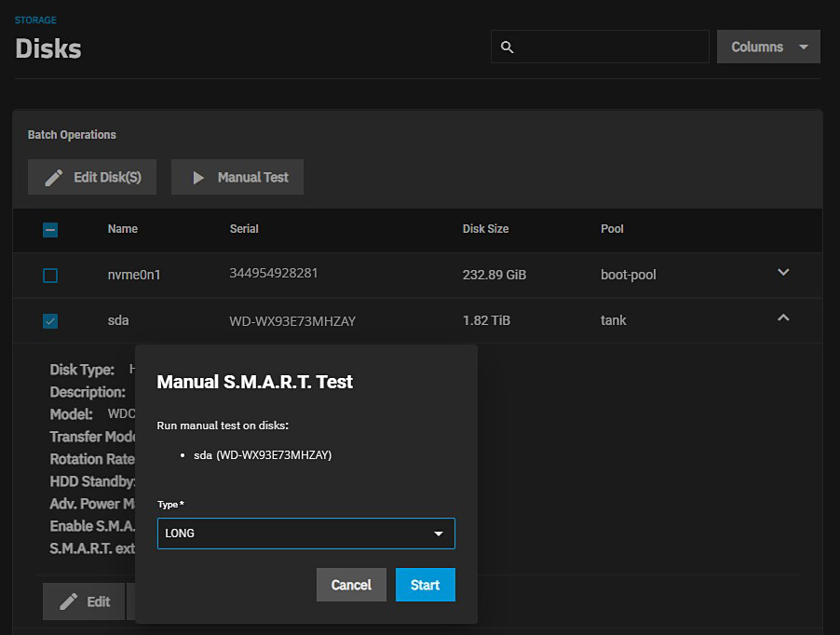Check the nvme0n1 disk checkbox
840x635 pixels.
[50, 276]
